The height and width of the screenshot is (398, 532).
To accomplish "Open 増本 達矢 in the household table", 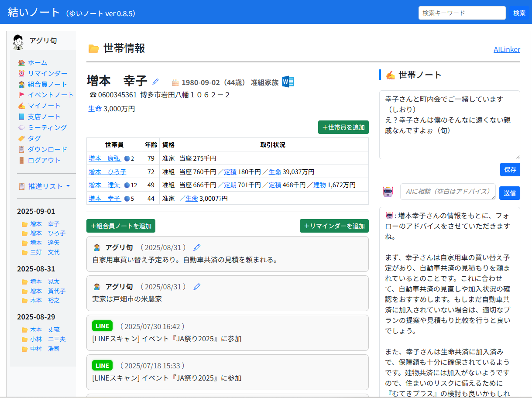I will 105,185.
